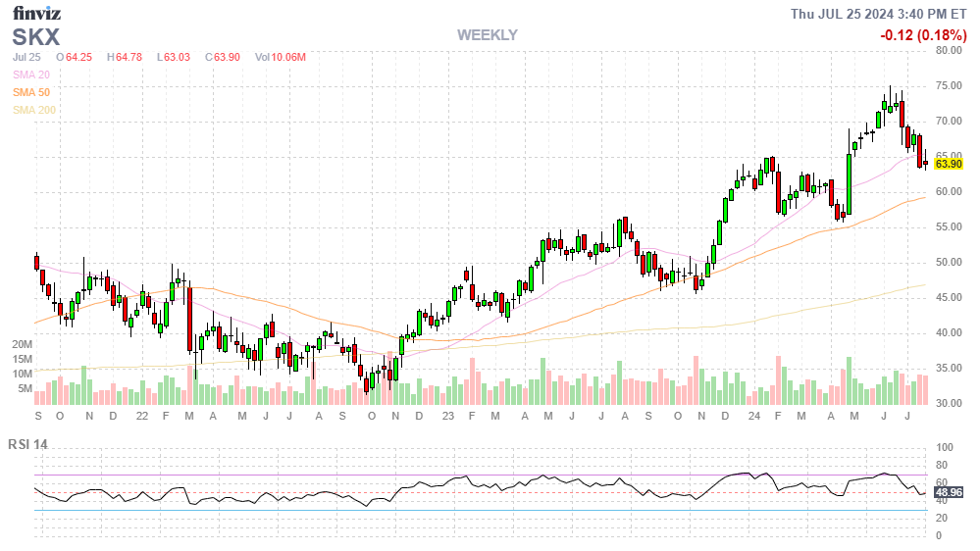Click the high price H 64.78 readout
The image size is (980, 551).
(124, 57)
